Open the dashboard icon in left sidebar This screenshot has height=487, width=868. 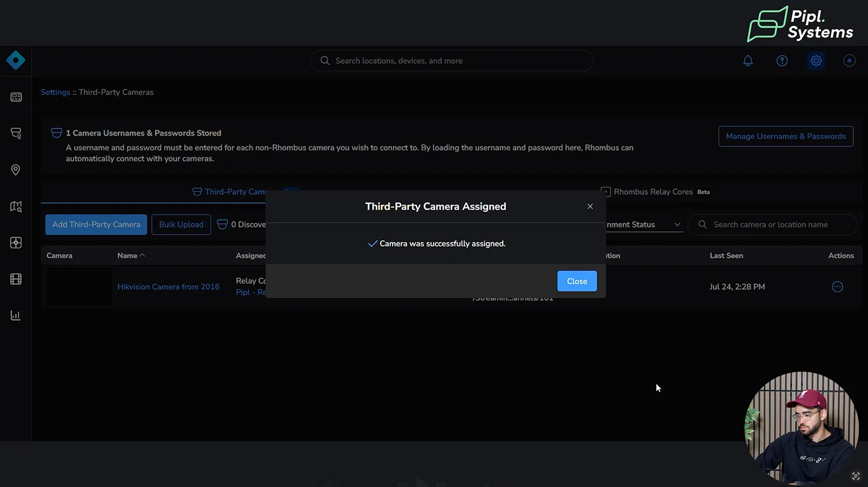(16, 97)
